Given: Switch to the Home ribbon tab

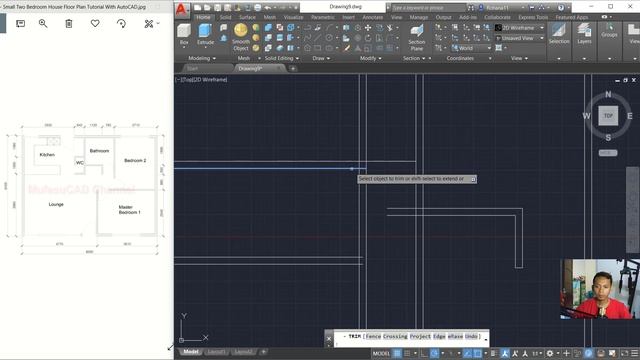Looking at the screenshot, I should click(203, 17).
